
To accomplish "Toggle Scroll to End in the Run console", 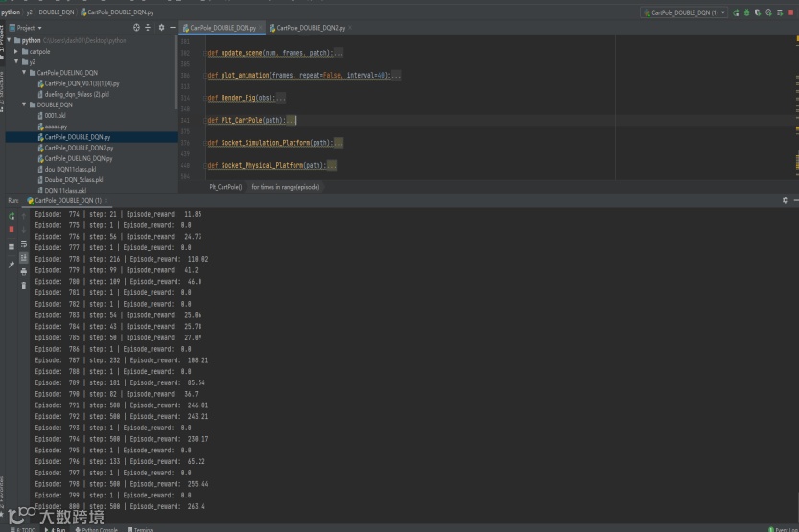I will tap(23, 258).
